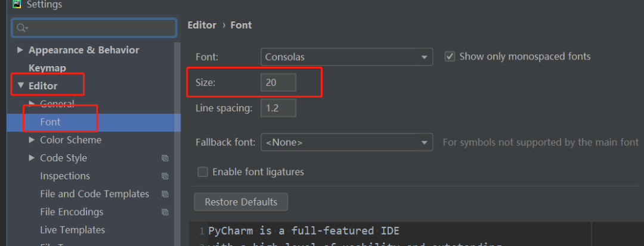Expand the Code Style subsection
This screenshot has width=644, height=246.
[32, 158]
